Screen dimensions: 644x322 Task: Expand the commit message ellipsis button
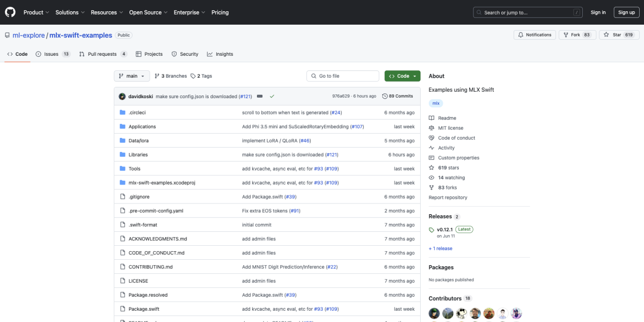tap(260, 96)
